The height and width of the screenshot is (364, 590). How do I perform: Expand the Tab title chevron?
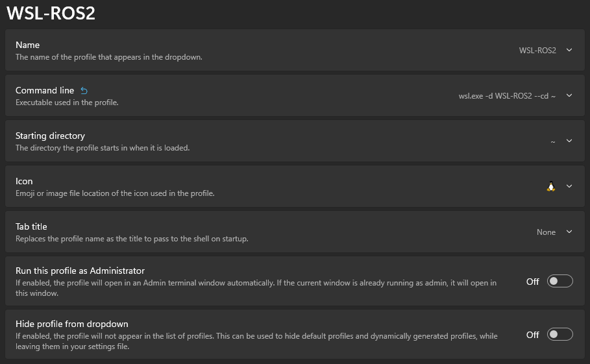[x=569, y=232]
